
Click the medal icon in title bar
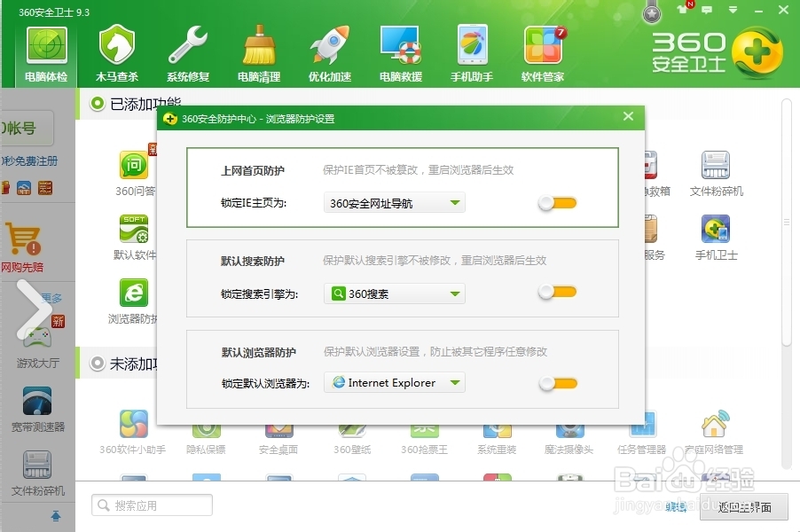(652, 12)
